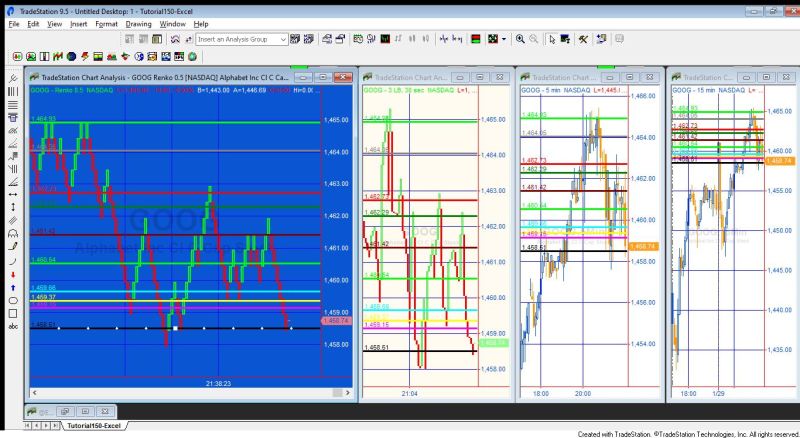Select the semicircle arcs drawing tool
This screenshot has height=438, width=800.
click(13, 233)
